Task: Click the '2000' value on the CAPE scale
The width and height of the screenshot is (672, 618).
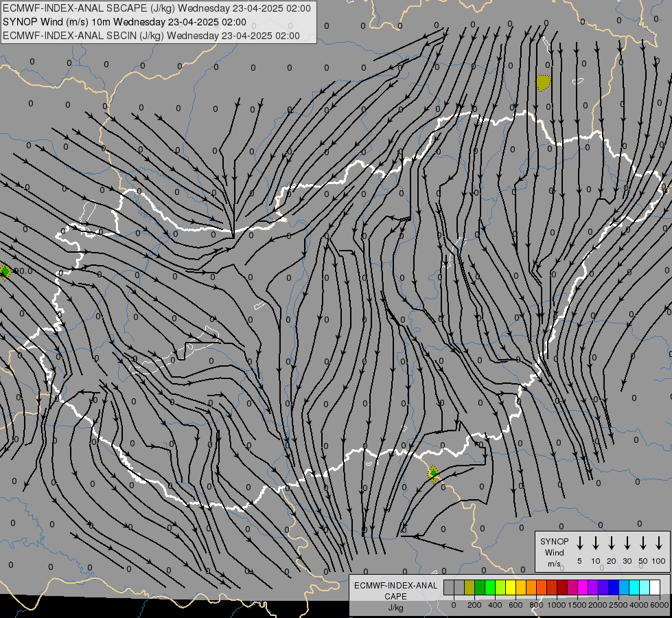Action: click(x=598, y=605)
